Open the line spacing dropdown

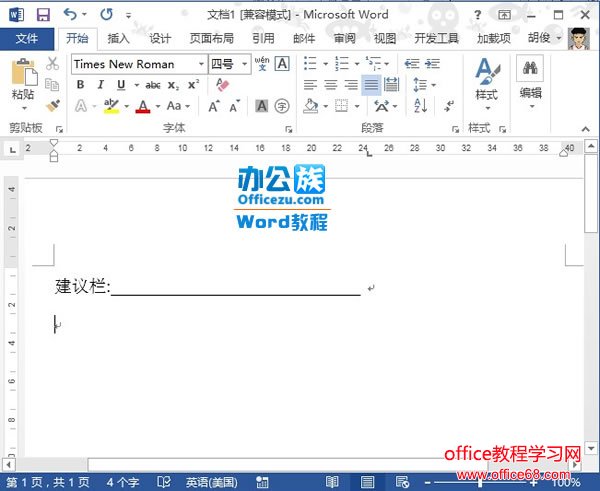click(x=424, y=85)
